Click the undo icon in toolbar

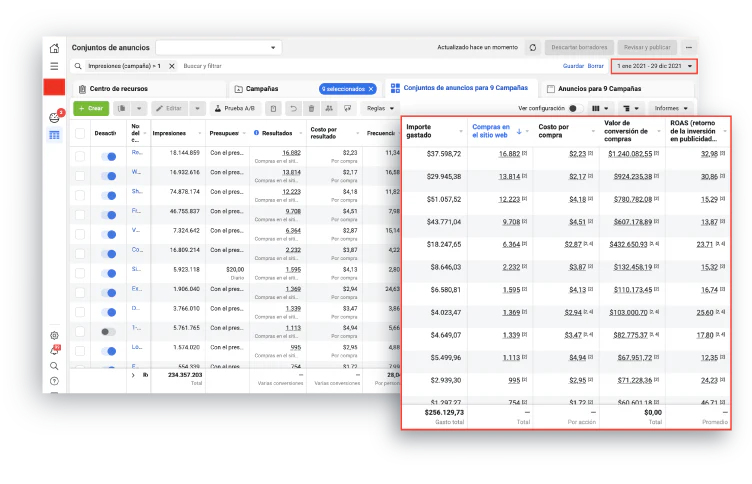pyautogui.click(x=293, y=108)
